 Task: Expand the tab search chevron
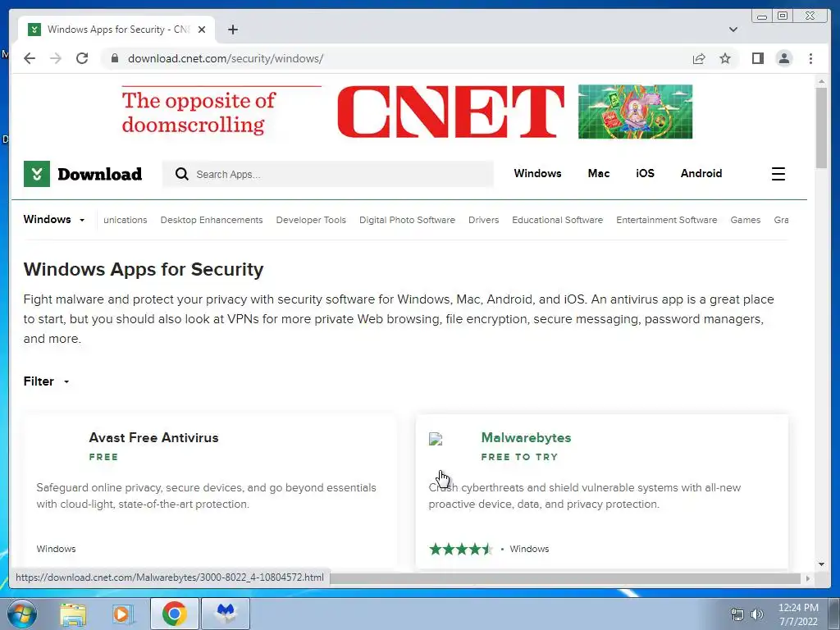pyautogui.click(x=733, y=30)
